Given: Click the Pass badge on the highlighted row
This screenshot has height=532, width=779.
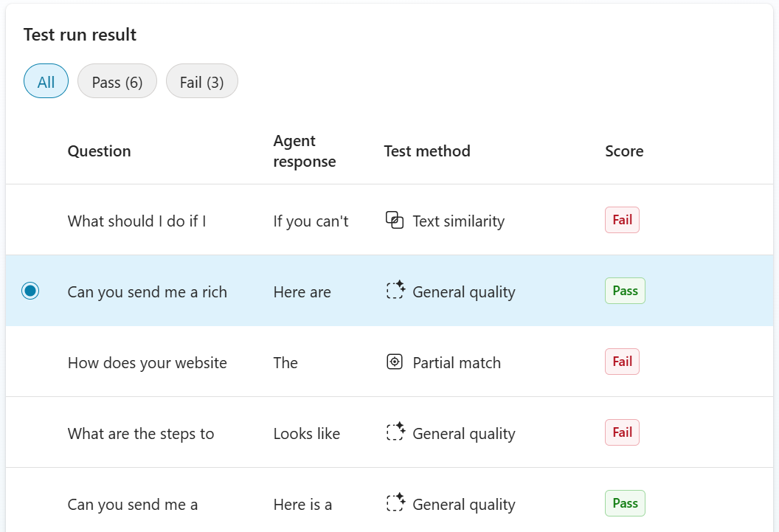Looking at the screenshot, I should (x=624, y=291).
